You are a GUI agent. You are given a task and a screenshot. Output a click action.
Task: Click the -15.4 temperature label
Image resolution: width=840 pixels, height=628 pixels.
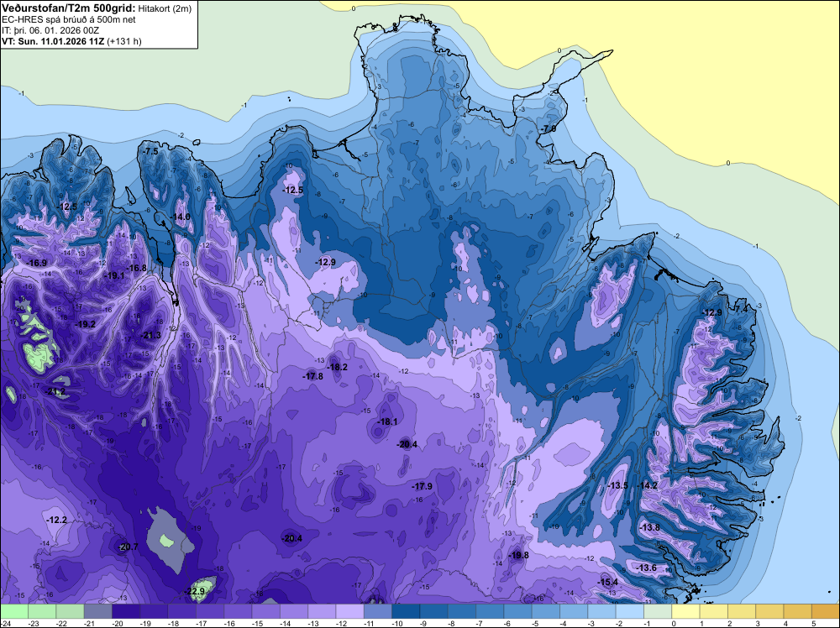(x=607, y=582)
